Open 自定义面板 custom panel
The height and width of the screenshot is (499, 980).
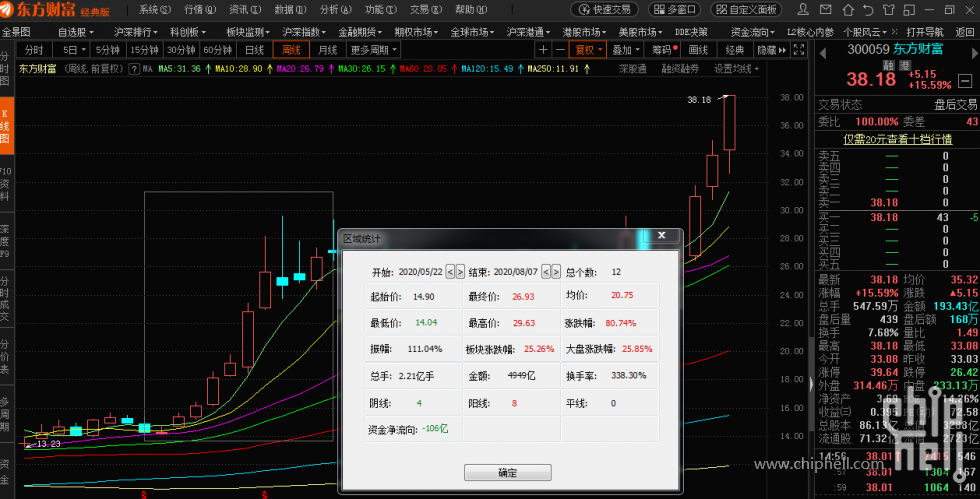click(x=747, y=9)
